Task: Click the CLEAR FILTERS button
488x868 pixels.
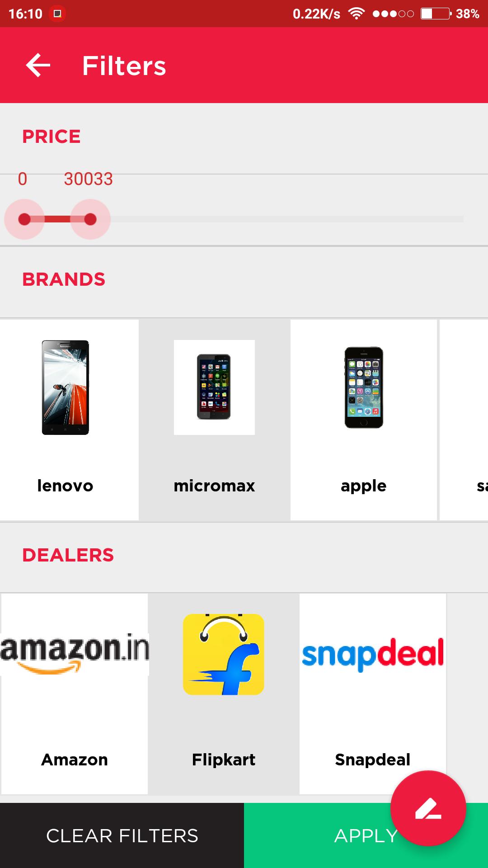Action: [122, 835]
